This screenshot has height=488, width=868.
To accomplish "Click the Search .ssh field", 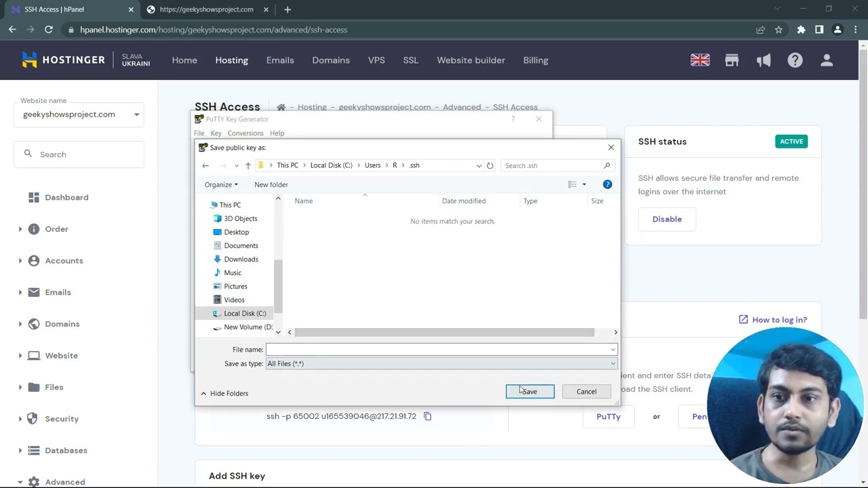I will pyautogui.click(x=557, y=165).
